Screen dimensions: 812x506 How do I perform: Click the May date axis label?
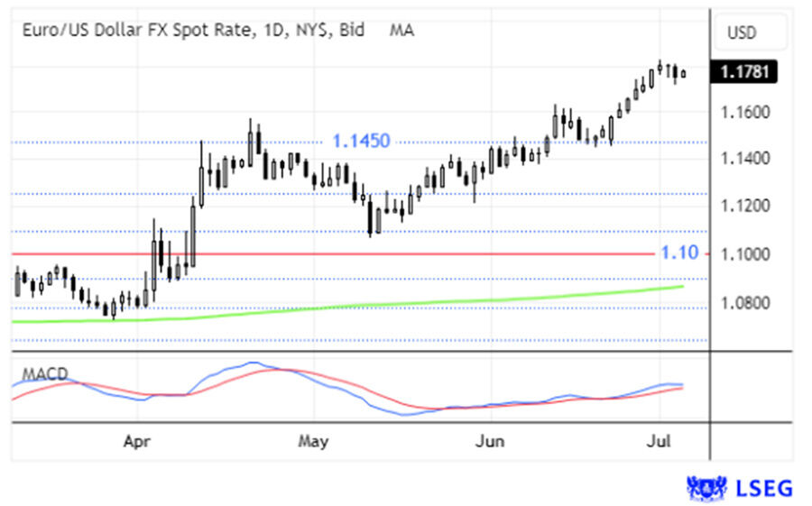coord(313,442)
